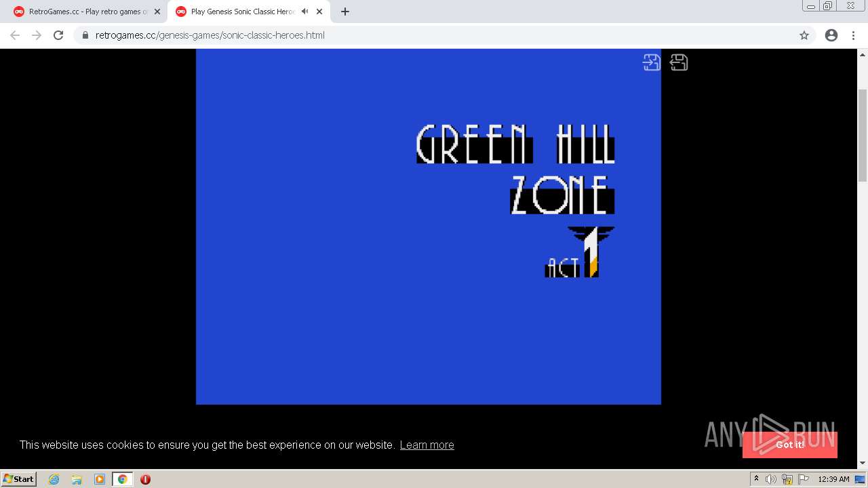Click the page vertical scrollbar thumb

pos(863,136)
